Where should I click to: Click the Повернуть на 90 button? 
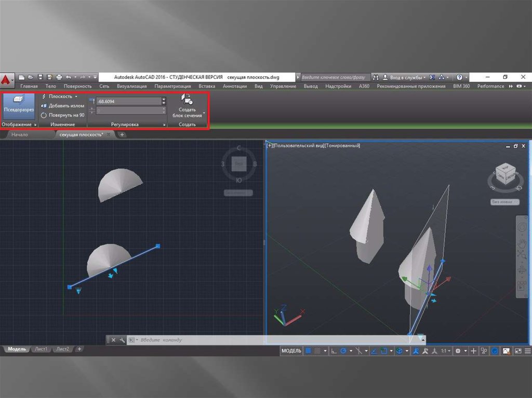click(63, 115)
